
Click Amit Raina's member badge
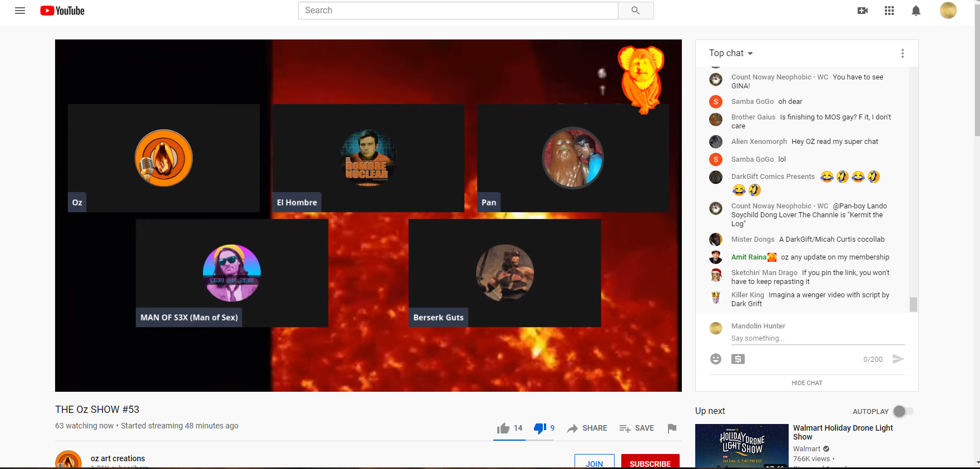pos(772,257)
